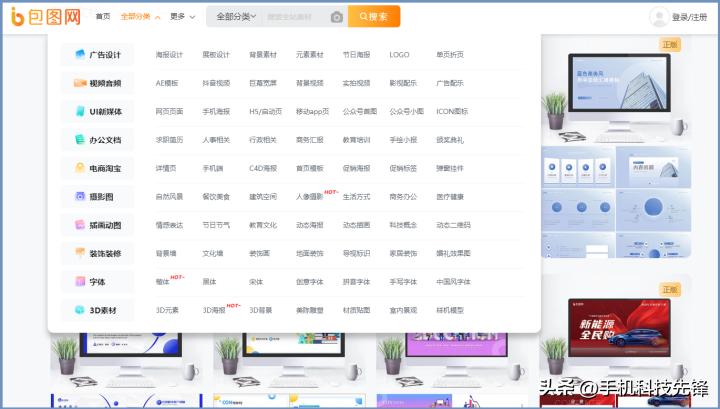Viewport: 720px width, 409px height.
Task: Select the 医疗健康 link
Action: [x=450, y=196]
